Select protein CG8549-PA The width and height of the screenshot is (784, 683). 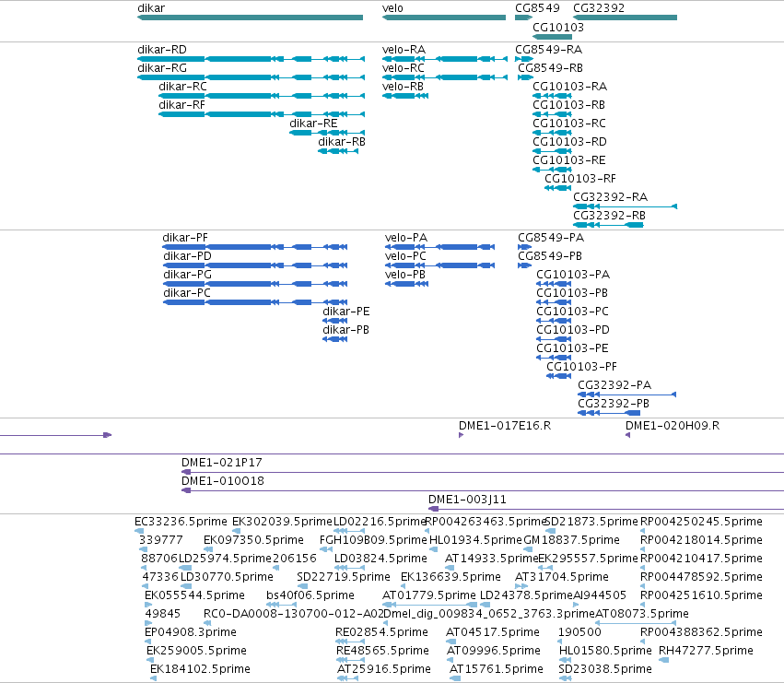pyautogui.click(x=524, y=247)
